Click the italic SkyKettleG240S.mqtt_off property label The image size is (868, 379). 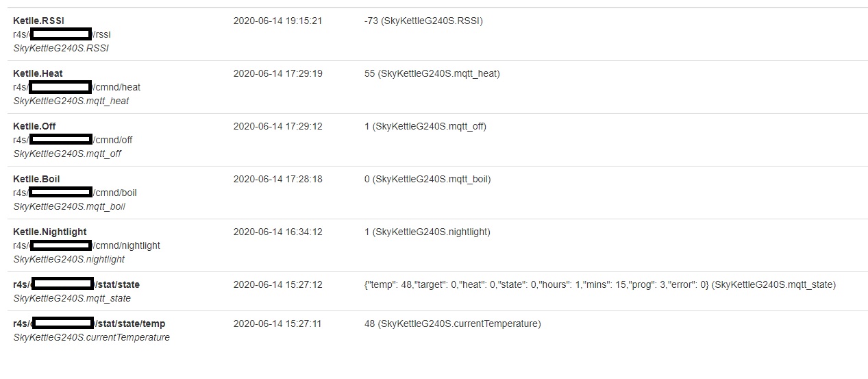pos(67,154)
